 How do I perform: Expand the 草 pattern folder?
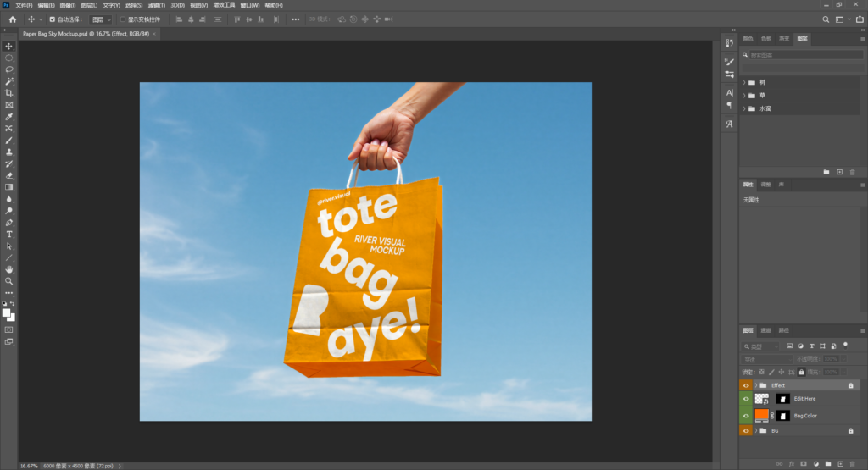[x=744, y=96]
